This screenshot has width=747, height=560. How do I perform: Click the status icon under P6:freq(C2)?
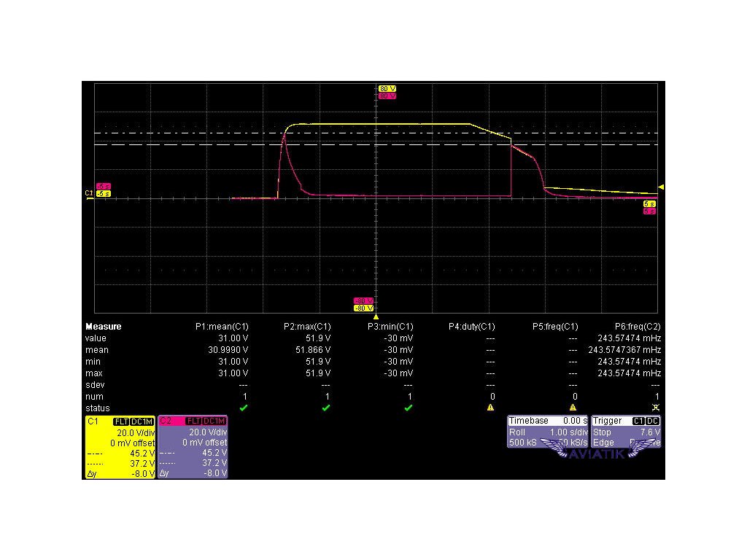[656, 408]
